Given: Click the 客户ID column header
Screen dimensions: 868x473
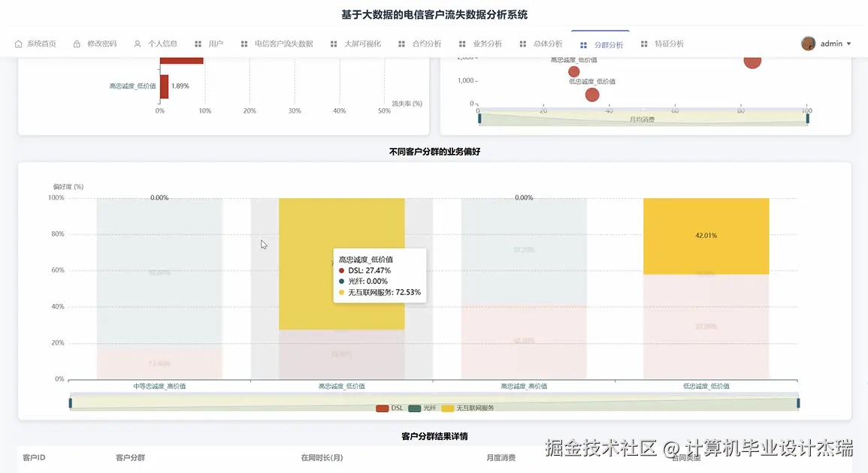Looking at the screenshot, I should coord(34,457).
